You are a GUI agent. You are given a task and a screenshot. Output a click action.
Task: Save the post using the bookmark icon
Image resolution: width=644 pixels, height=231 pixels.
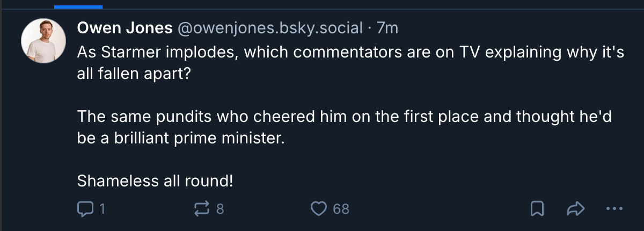[x=537, y=208]
